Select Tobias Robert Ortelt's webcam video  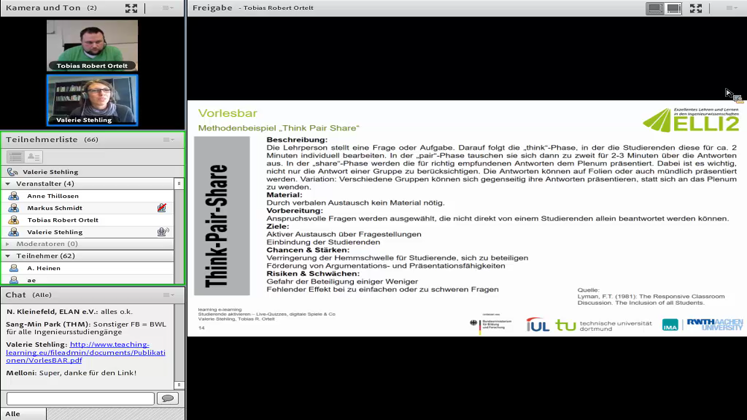click(92, 46)
